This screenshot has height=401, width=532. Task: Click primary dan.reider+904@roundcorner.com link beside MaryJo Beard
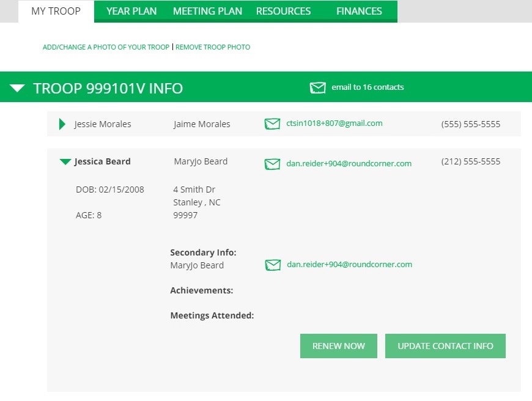click(x=349, y=164)
